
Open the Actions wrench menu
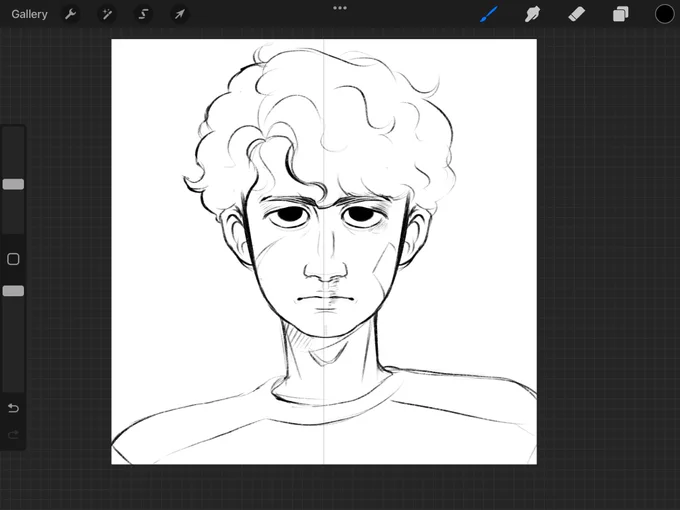coord(70,14)
